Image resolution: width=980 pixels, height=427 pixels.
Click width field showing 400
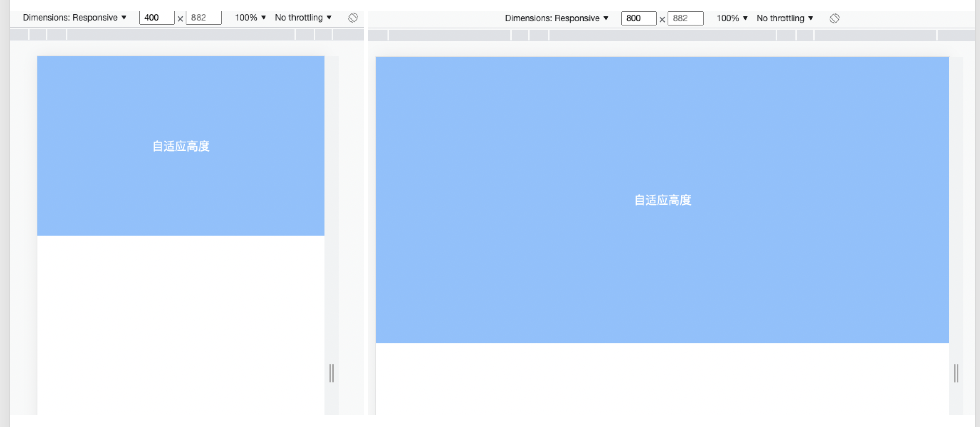tap(157, 18)
